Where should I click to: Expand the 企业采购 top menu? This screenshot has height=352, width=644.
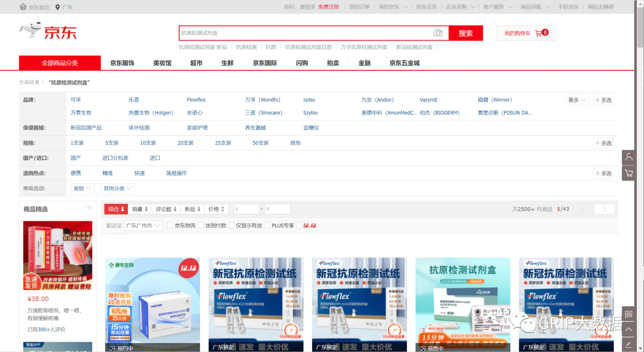point(460,7)
